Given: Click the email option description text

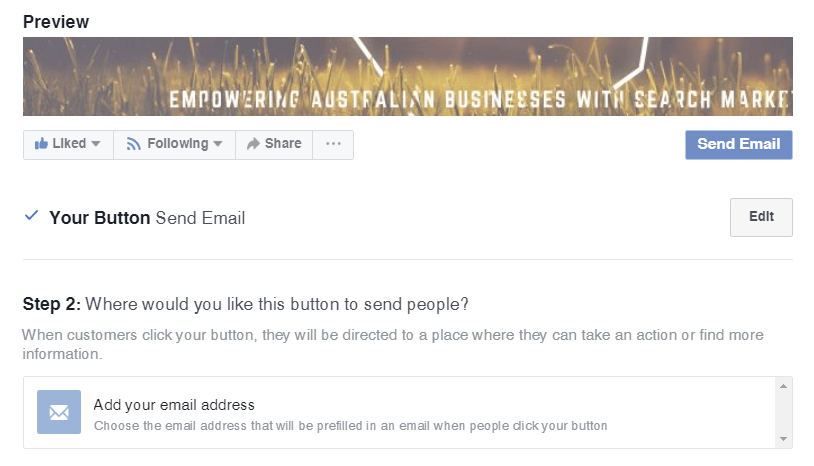Looking at the screenshot, I should click(350, 426).
